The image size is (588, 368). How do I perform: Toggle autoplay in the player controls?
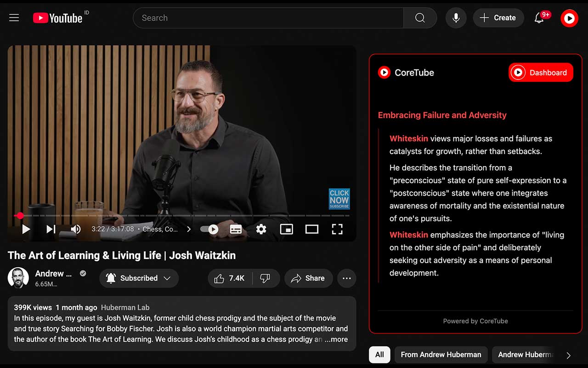[210, 229]
